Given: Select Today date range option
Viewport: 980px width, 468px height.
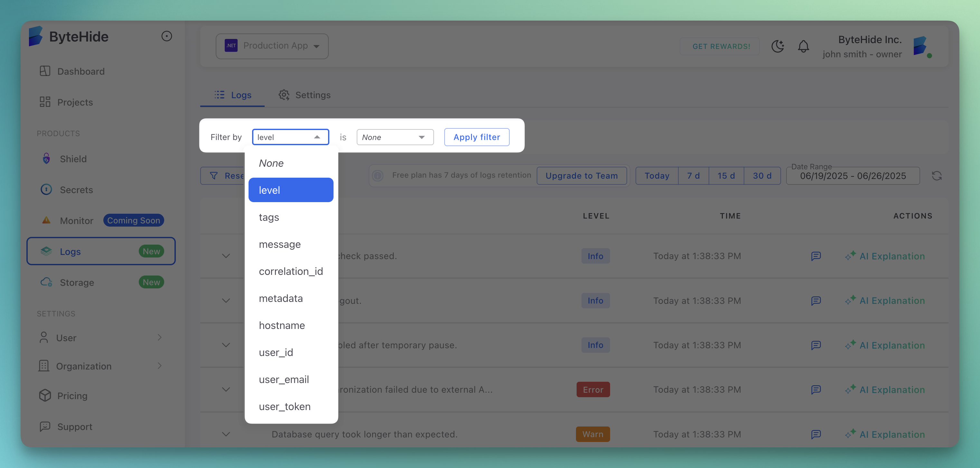Looking at the screenshot, I should [x=657, y=176].
